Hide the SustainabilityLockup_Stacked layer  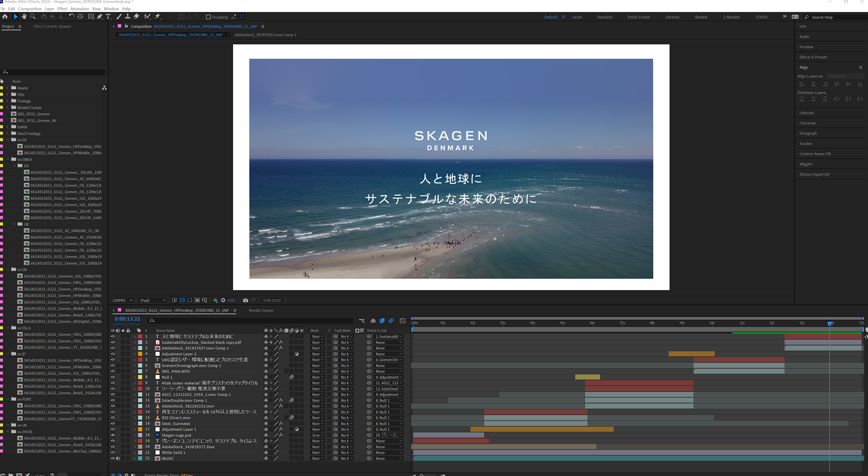click(113, 343)
